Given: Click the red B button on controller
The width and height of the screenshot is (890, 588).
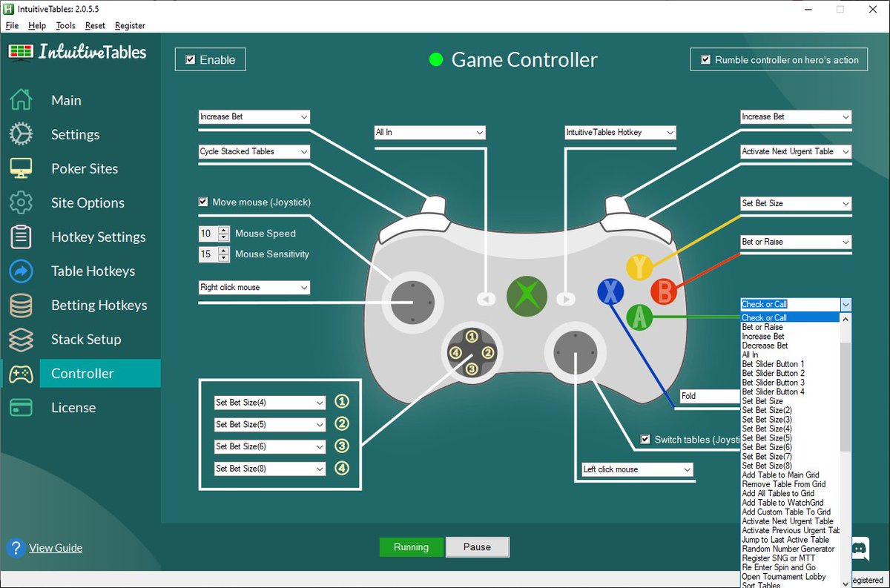Looking at the screenshot, I should pos(664,291).
